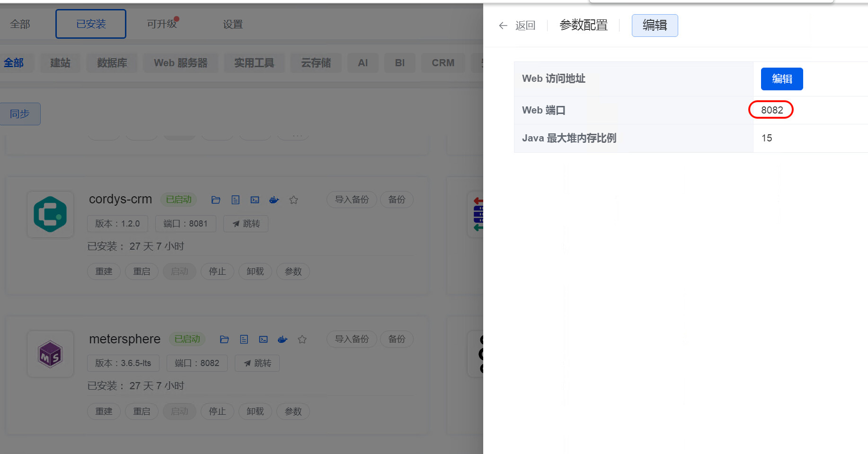The image size is (868, 454).
Task: Switch to the 可升级 tab
Action: (161, 24)
